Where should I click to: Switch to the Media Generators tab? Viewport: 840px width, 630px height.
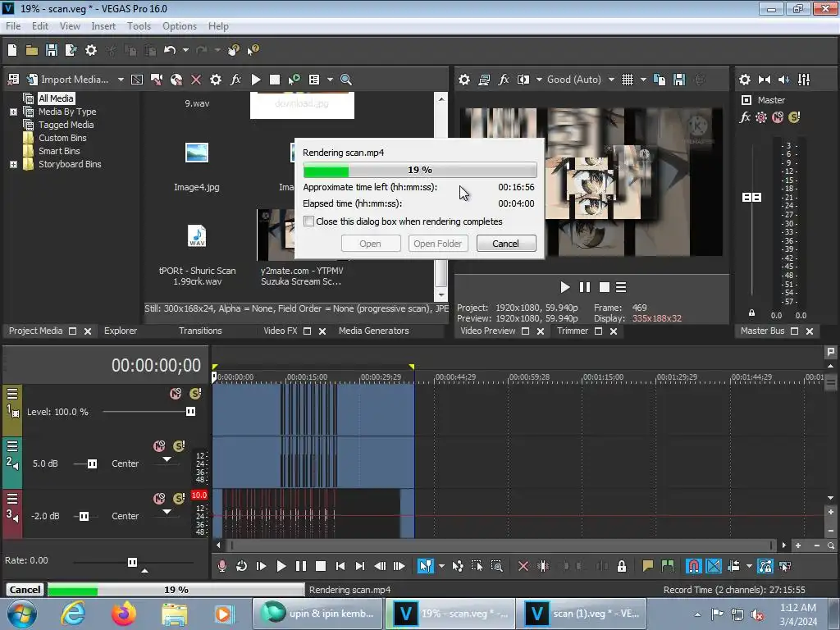coord(373,331)
